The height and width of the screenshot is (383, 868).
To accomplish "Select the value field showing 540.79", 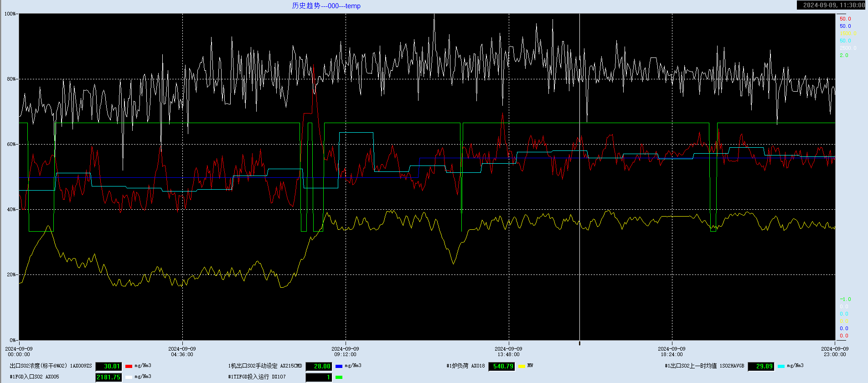I will [x=501, y=366].
